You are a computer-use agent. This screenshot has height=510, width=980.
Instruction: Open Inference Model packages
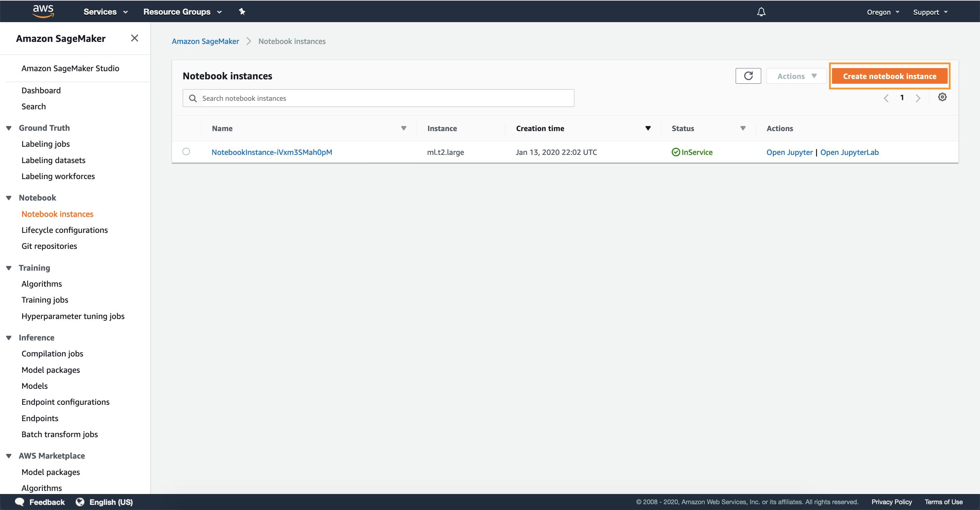[x=51, y=370]
